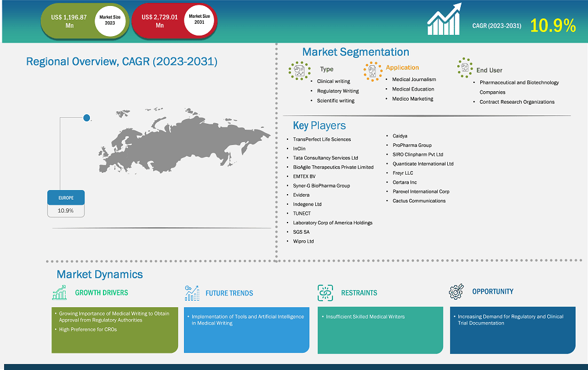Viewport: 588px width, 370px height.
Task: Click Cactus Communications entry
Action: point(419,201)
